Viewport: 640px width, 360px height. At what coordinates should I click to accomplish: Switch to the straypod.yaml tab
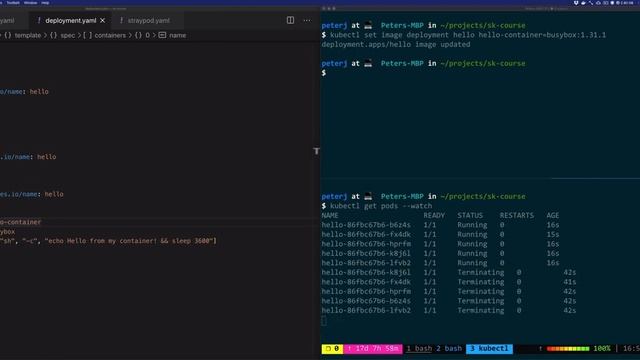click(149, 20)
